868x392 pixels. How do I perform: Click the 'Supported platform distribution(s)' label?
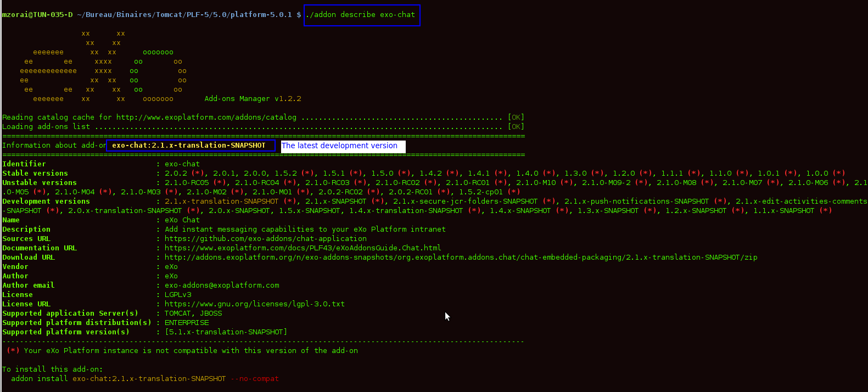77,323
